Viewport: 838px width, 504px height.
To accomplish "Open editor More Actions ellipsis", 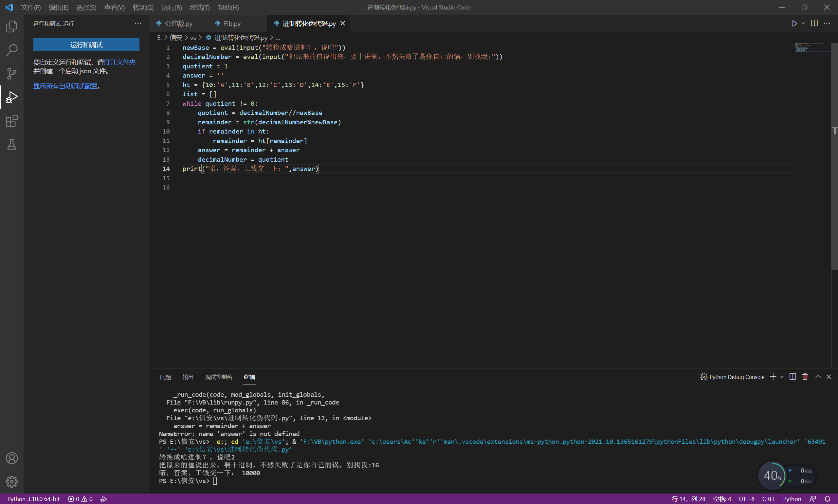I will (827, 24).
